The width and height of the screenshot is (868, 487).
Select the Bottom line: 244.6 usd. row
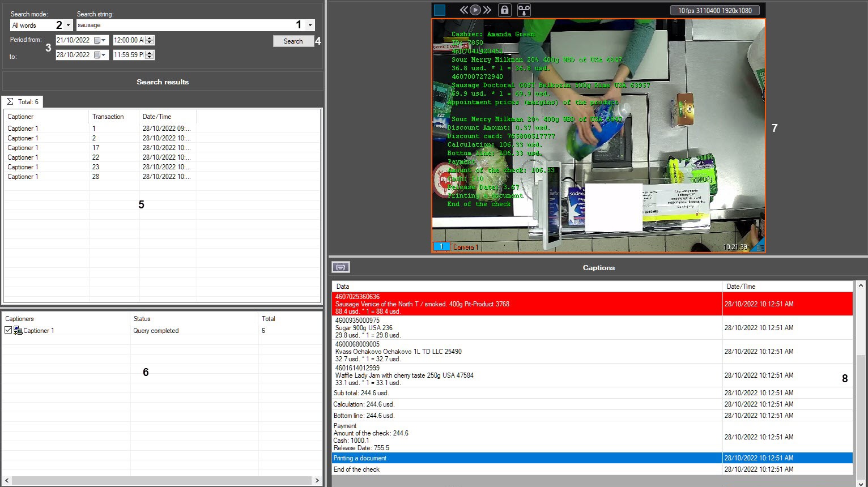(592, 416)
